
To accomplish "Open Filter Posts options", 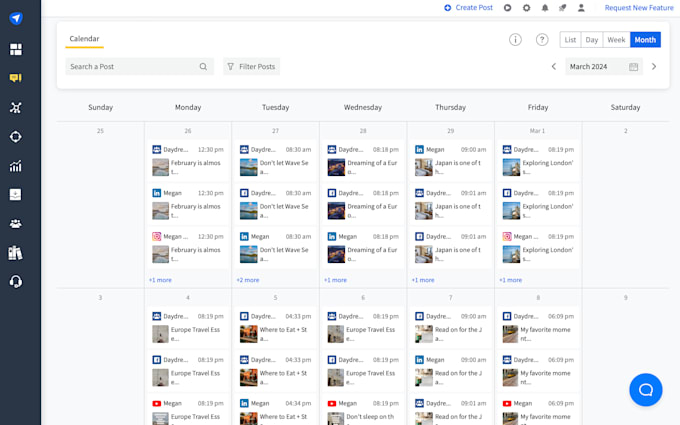I will tap(252, 67).
